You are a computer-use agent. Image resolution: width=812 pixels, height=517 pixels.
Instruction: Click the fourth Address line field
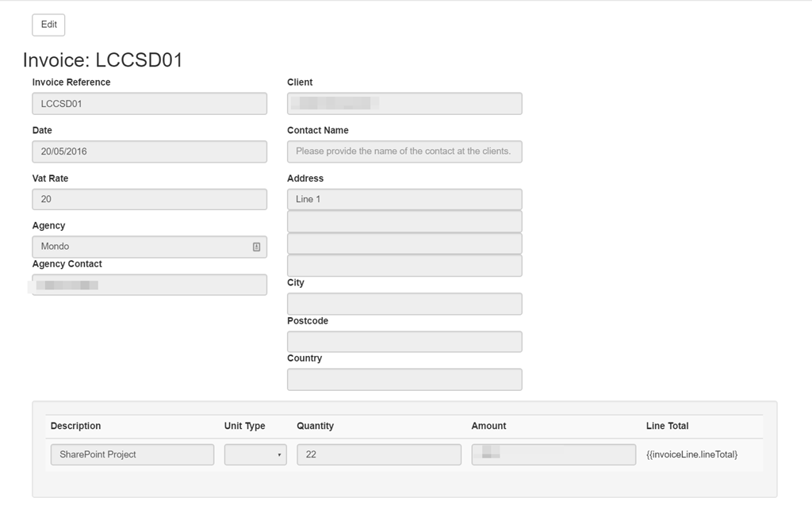tap(404, 266)
